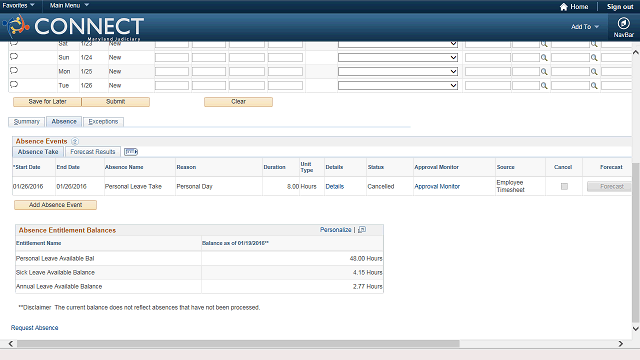
Task: Expand the dropdown on Mon 1/25 row
Action: pyautogui.click(x=398, y=71)
